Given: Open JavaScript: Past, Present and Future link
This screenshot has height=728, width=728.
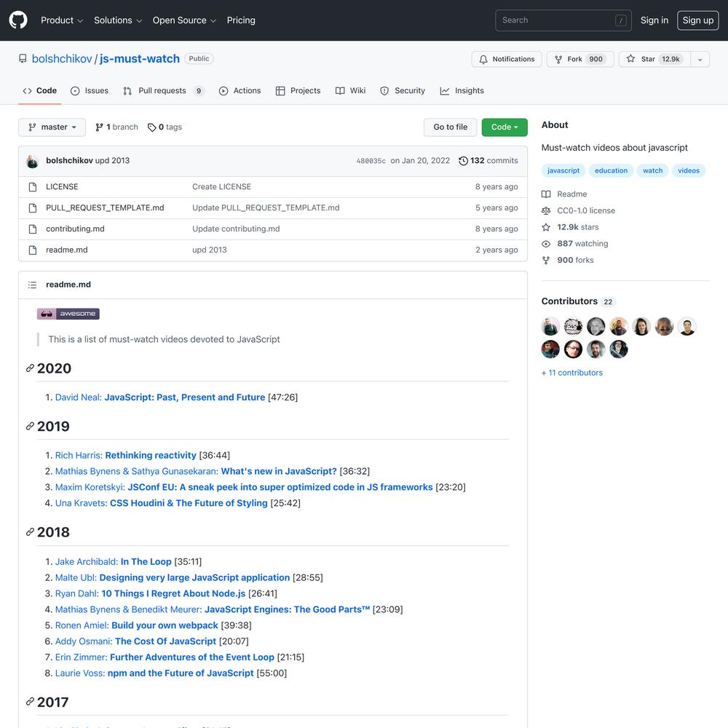Looking at the screenshot, I should coord(185,397).
